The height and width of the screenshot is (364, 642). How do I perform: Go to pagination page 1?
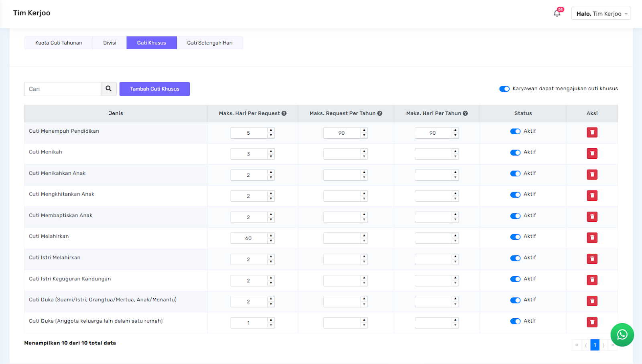click(595, 345)
